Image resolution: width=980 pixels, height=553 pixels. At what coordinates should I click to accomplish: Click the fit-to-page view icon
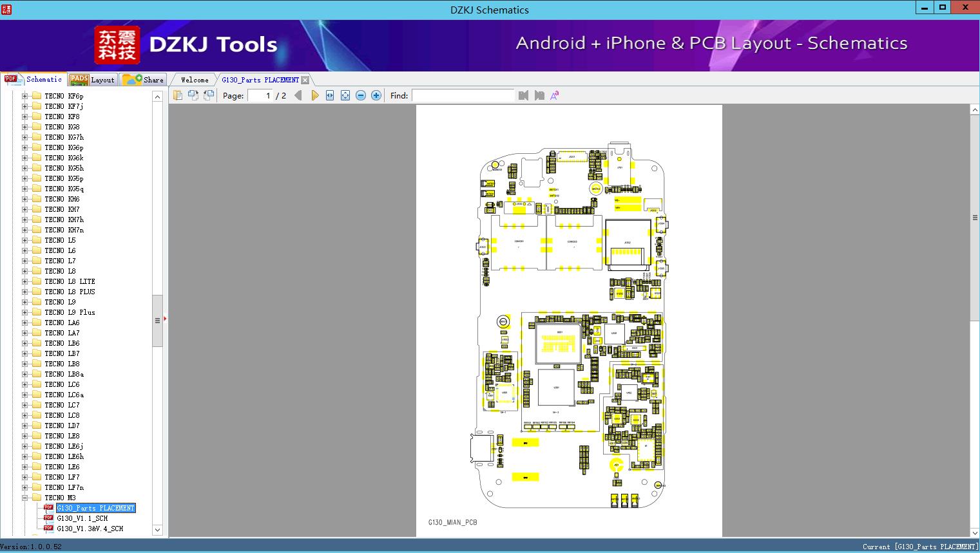345,95
